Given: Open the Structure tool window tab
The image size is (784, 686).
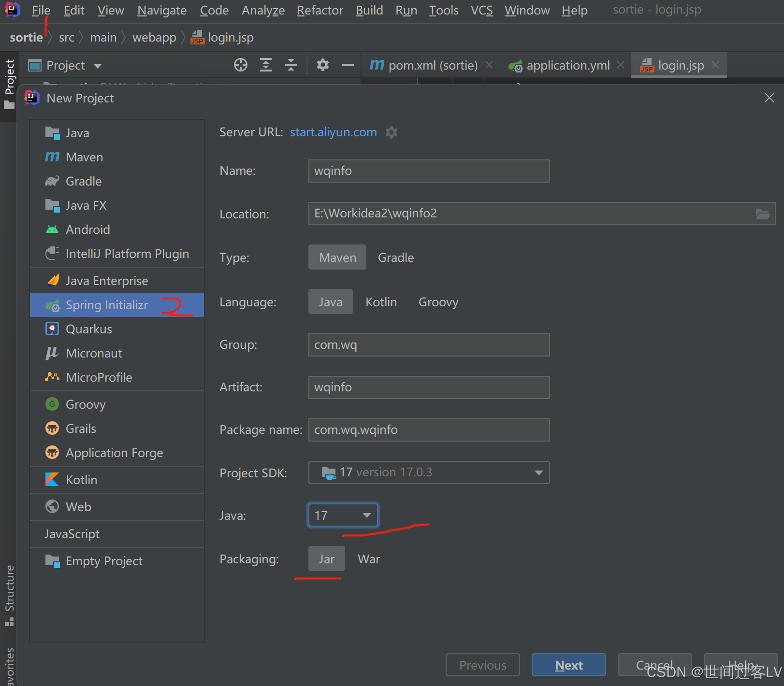Looking at the screenshot, I should coord(9,595).
